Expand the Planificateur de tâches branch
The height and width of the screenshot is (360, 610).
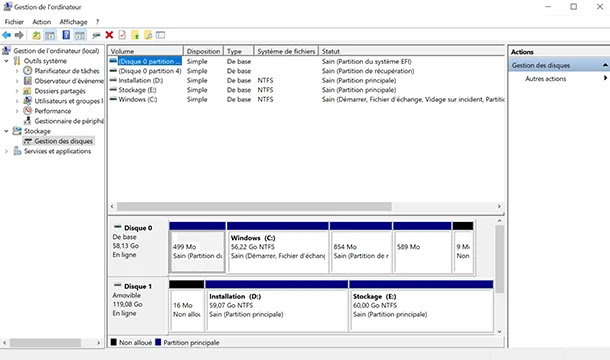point(17,71)
